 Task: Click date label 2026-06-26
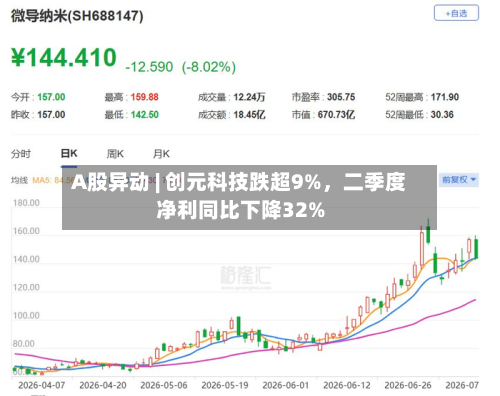(408, 385)
